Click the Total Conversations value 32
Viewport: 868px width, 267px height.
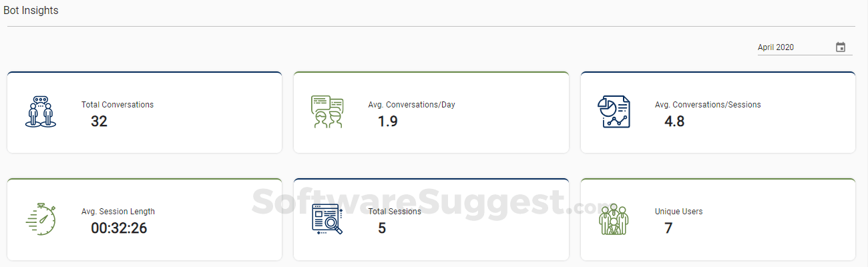click(x=99, y=121)
